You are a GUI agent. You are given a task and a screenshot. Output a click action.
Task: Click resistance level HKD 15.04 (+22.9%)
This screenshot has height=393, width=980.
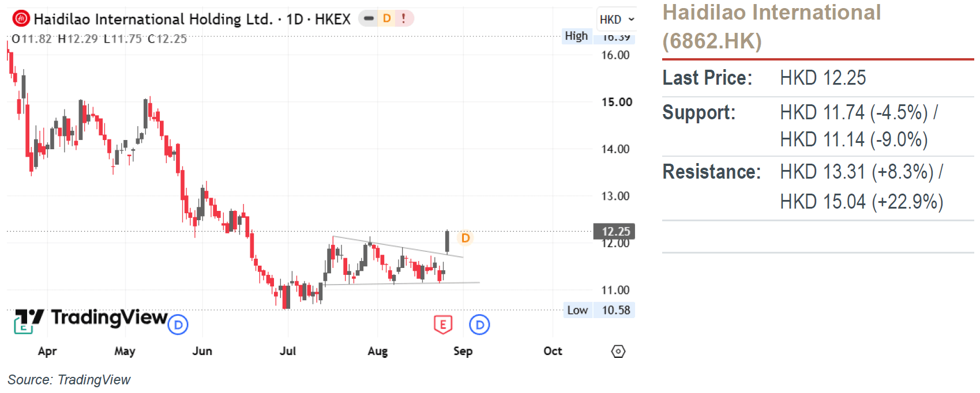coord(862,202)
